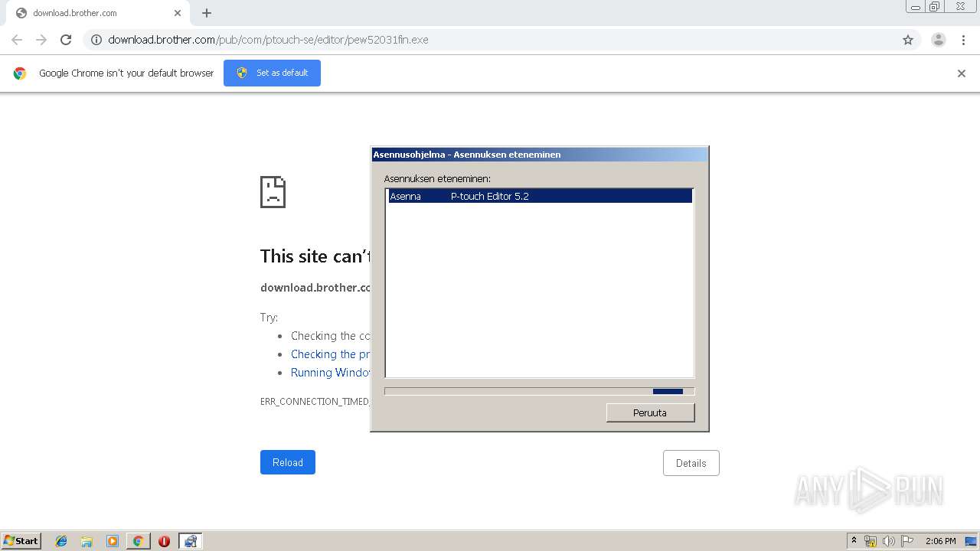
Task: Click the Set as default button
Action: [272, 73]
